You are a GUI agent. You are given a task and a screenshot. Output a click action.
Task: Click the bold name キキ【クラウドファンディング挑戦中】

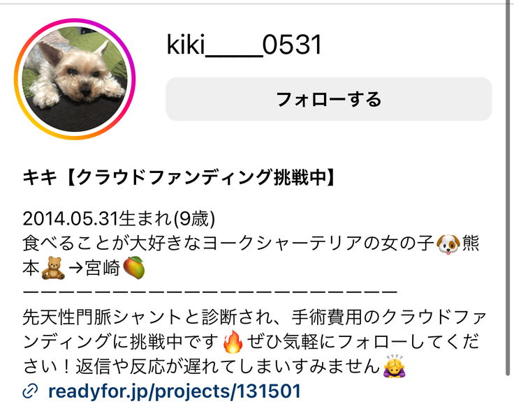[179, 178]
